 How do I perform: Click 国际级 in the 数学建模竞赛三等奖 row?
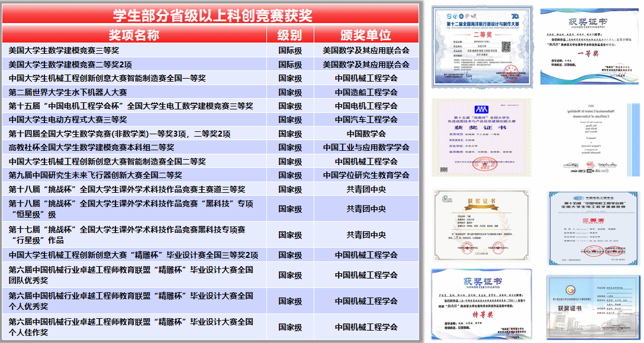[x=290, y=50]
